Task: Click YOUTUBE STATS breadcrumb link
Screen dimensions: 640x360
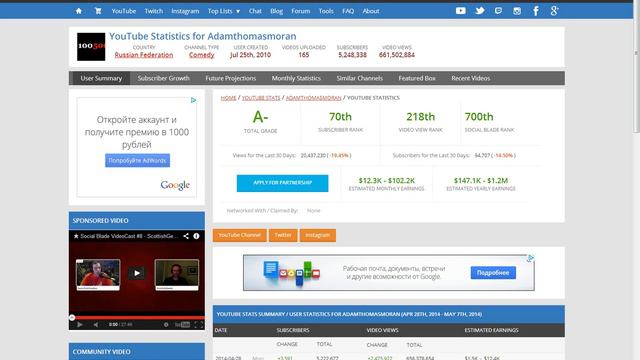Action: tap(261, 98)
